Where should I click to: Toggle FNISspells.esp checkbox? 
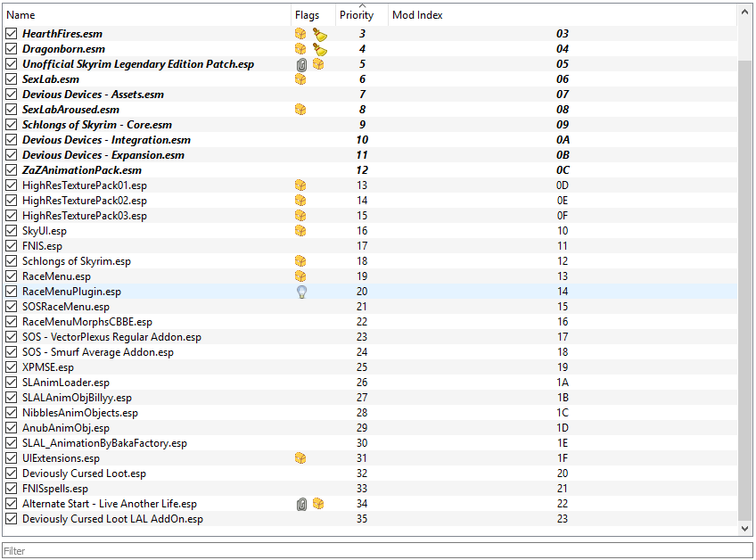(11, 489)
